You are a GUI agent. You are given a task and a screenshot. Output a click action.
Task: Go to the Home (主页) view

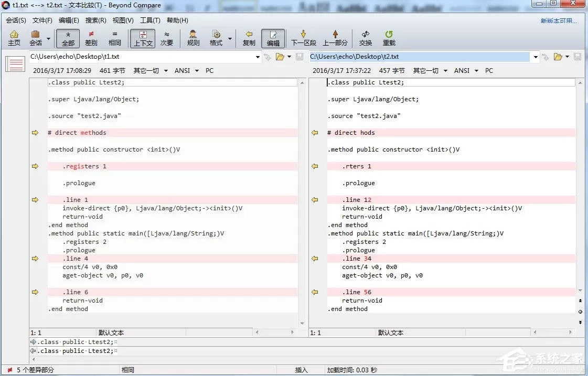14,39
